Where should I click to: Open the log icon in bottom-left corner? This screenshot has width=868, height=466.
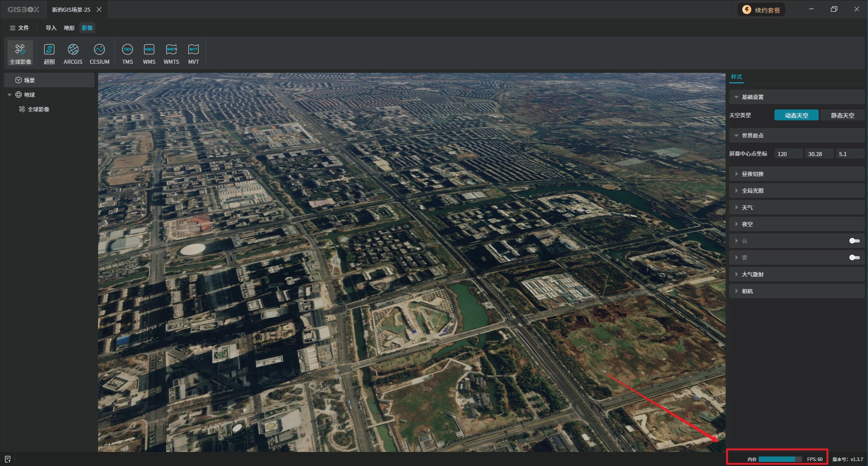pos(8,459)
